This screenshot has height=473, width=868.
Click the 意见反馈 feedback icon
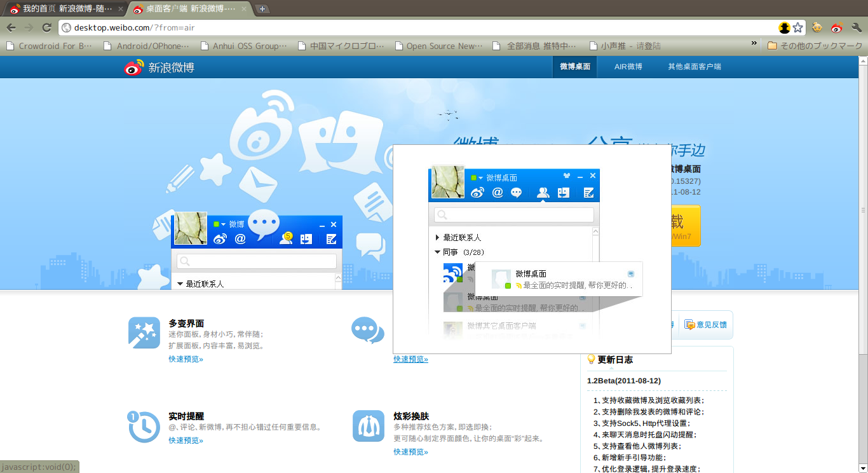tap(689, 325)
